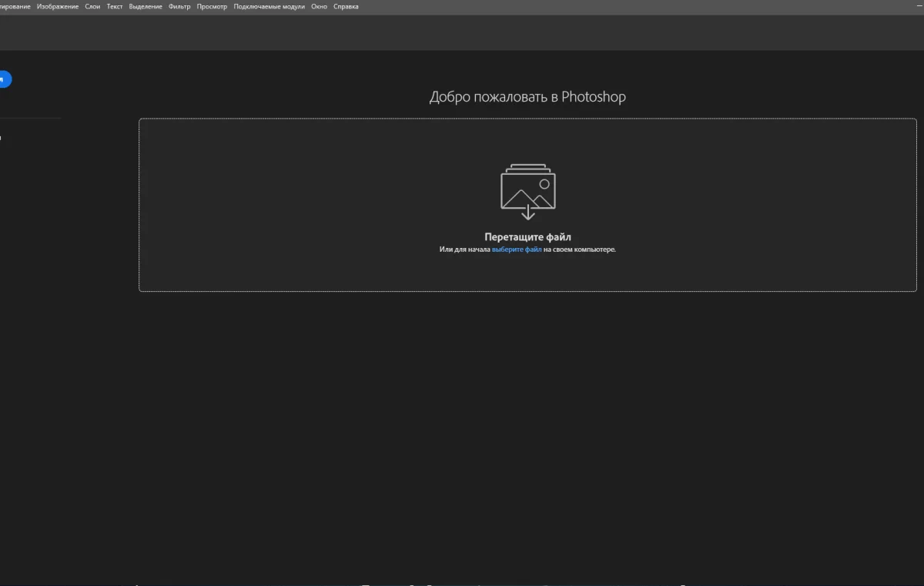Open the Подключаемые модули menu
The height and width of the screenshot is (586, 924).
tap(269, 7)
